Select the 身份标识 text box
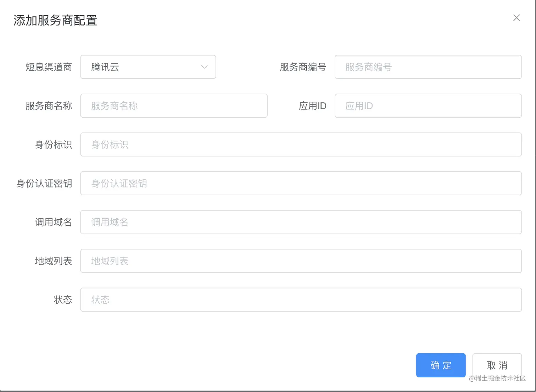Screen dimensions: 536x392 point(301,144)
